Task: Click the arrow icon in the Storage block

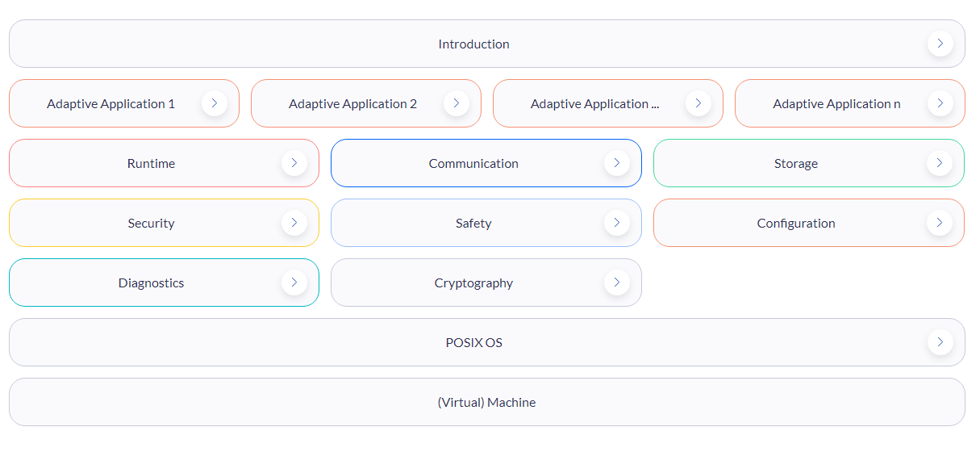Action: [x=939, y=163]
